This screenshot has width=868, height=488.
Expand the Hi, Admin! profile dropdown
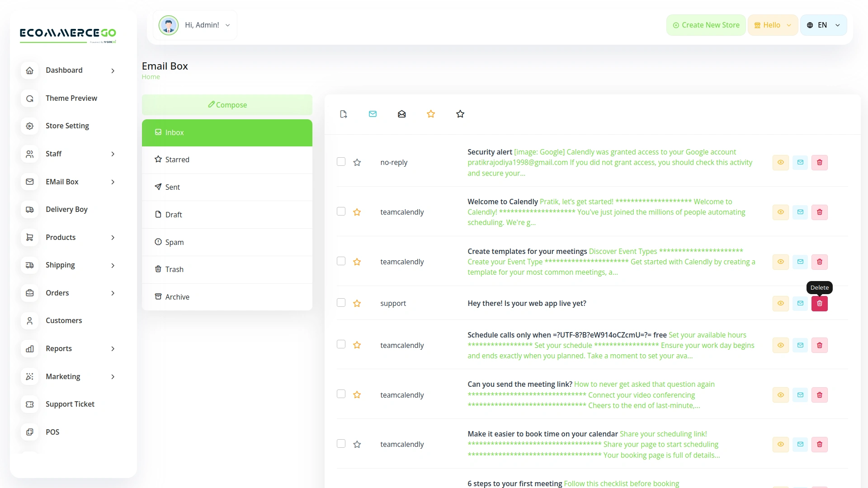(x=203, y=25)
